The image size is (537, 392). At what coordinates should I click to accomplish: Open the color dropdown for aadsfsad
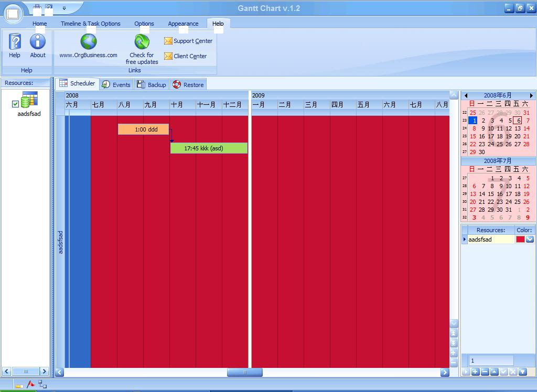(x=530, y=239)
